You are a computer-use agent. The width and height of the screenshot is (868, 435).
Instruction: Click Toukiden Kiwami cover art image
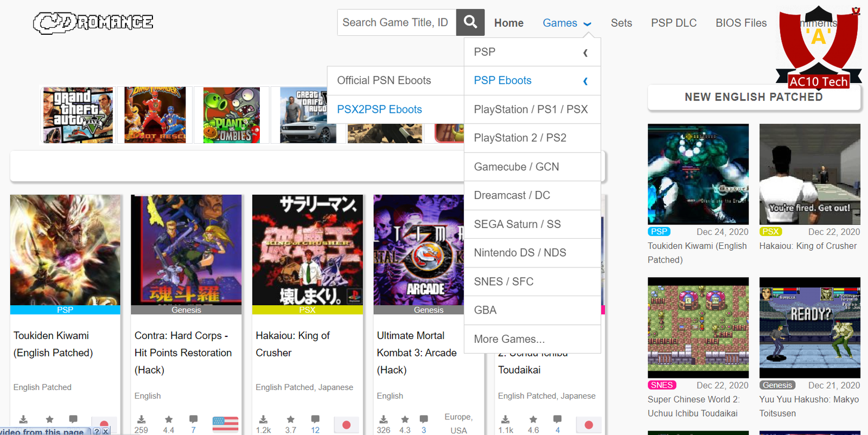65,250
